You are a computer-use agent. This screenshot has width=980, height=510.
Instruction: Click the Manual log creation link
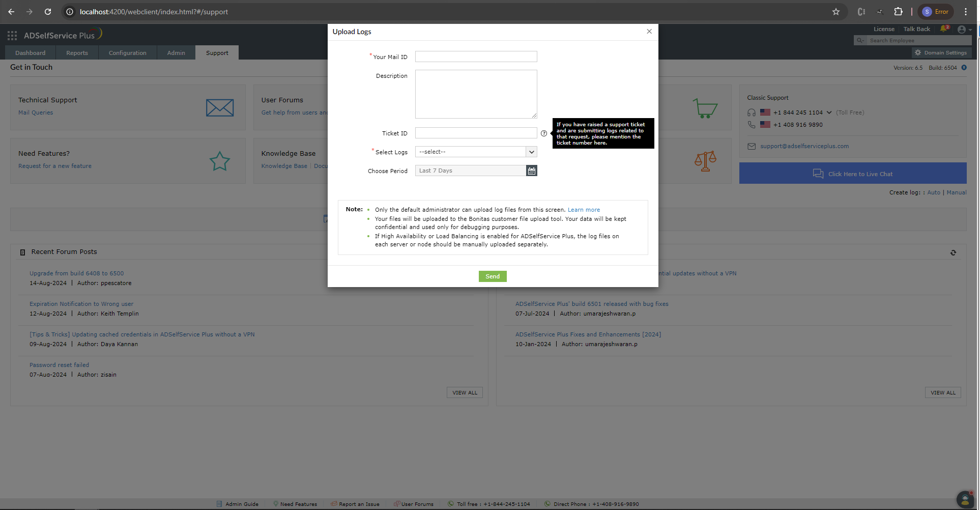(956, 192)
